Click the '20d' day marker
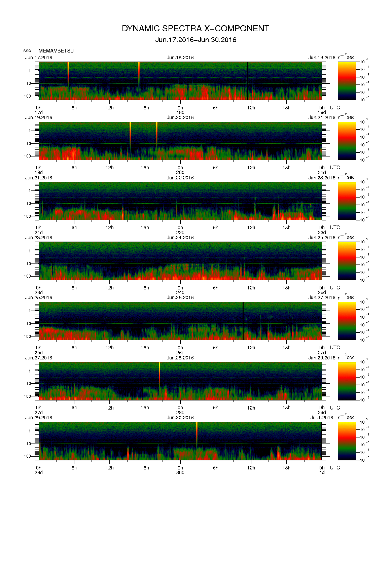This screenshot has width=392, height=565. [x=180, y=172]
